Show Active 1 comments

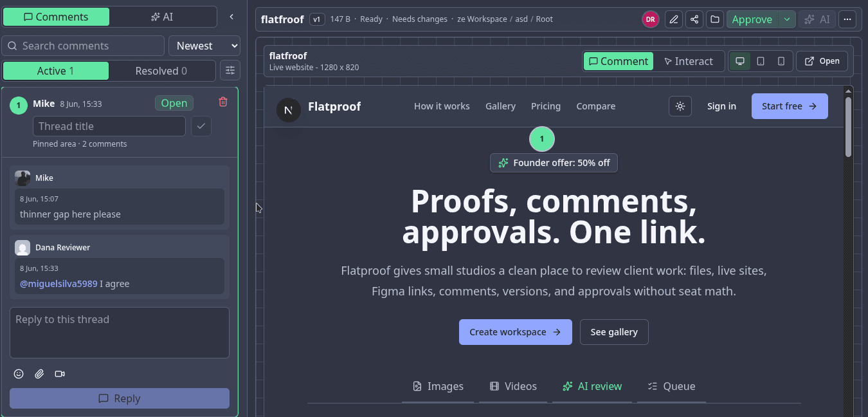tap(56, 71)
